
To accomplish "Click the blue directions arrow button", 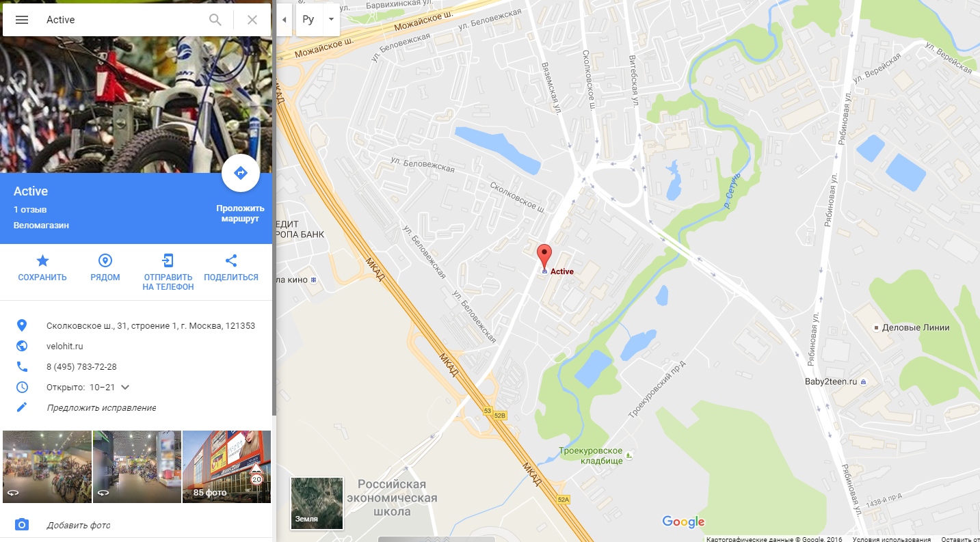I will pos(241,173).
